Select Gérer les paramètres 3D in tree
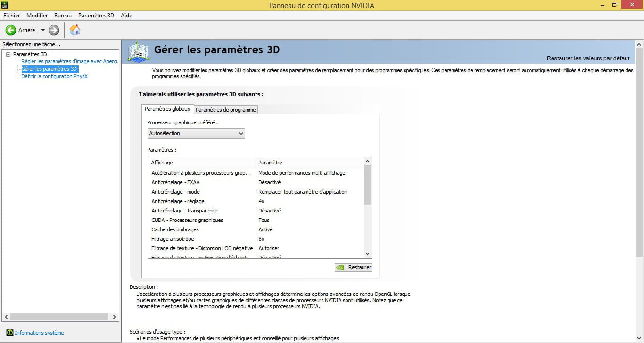The height and width of the screenshot is (343, 644). (50, 69)
